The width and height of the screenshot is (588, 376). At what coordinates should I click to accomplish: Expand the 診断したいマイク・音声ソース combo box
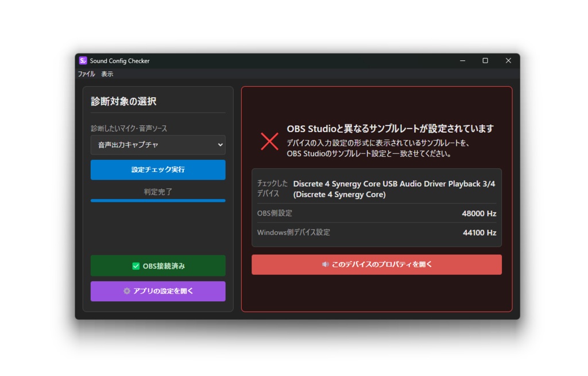tap(157, 145)
